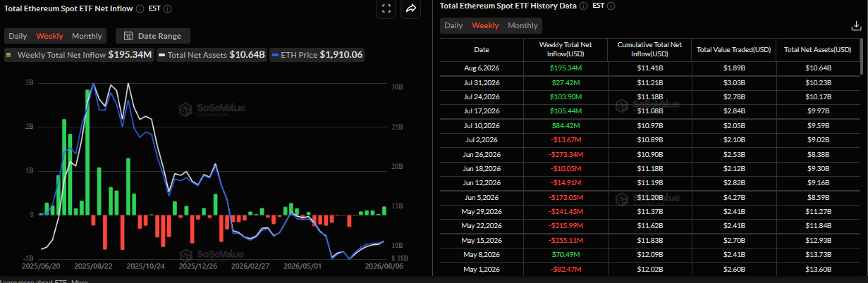Open the chart in fullscreen mode

(x=386, y=9)
